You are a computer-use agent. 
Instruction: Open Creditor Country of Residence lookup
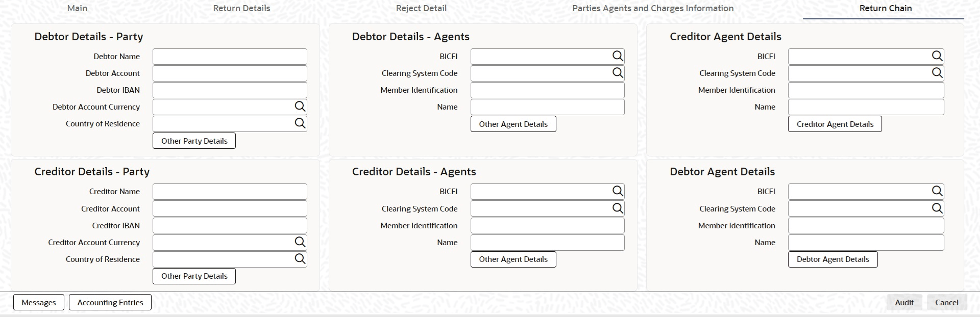[300, 259]
